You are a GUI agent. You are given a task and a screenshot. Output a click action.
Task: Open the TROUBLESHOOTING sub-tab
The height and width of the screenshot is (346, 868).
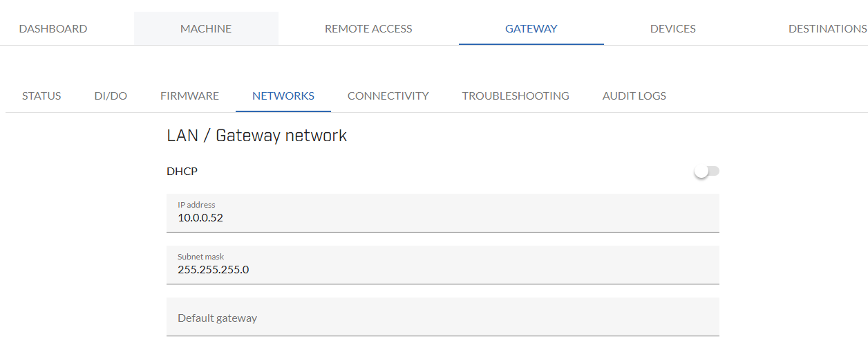click(516, 96)
